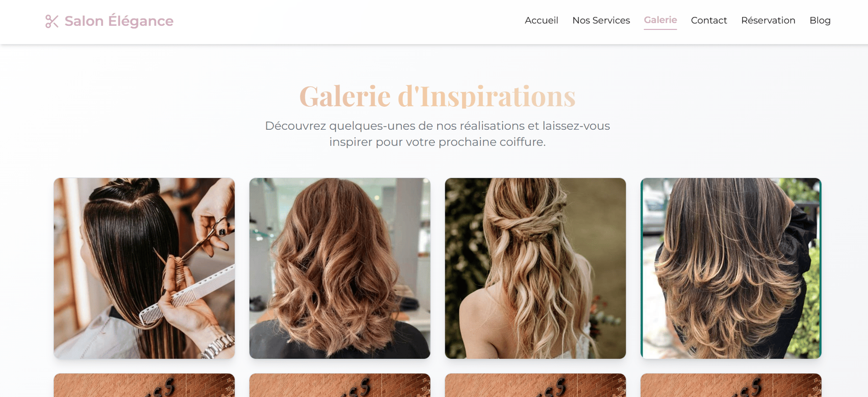Click the Galerie d'Inspirations heading
Screen dimensions: 868x397
point(437,96)
